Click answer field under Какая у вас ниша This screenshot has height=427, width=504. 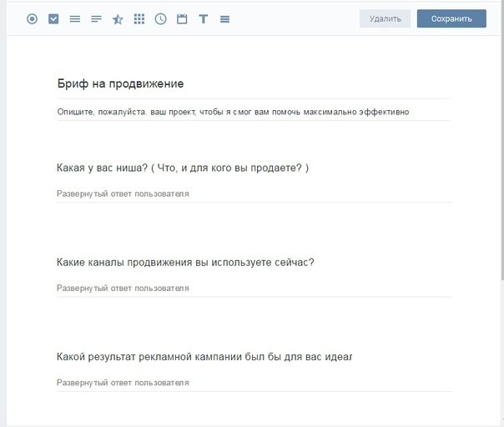pyautogui.click(x=254, y=193)
